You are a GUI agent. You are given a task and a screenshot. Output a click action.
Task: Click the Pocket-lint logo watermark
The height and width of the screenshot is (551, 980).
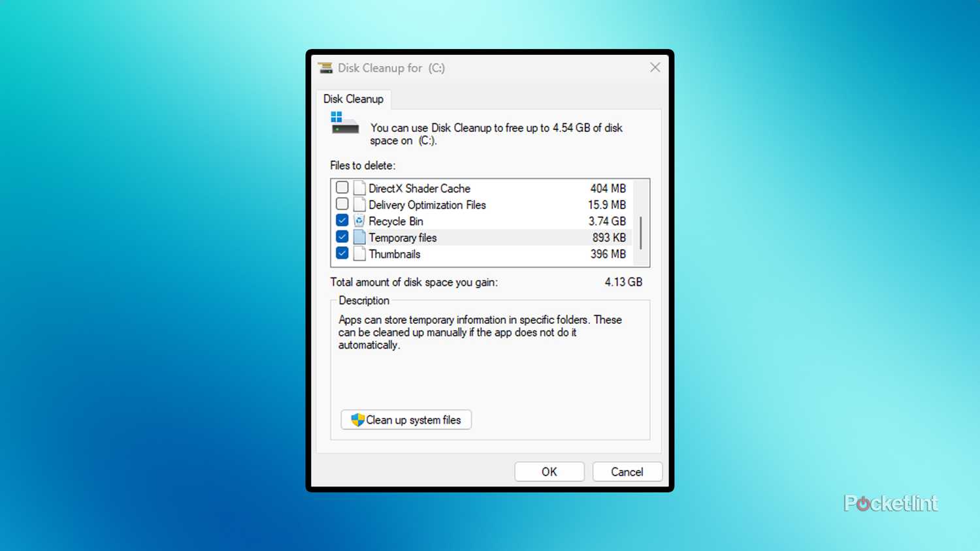click(x=890, y=503)
